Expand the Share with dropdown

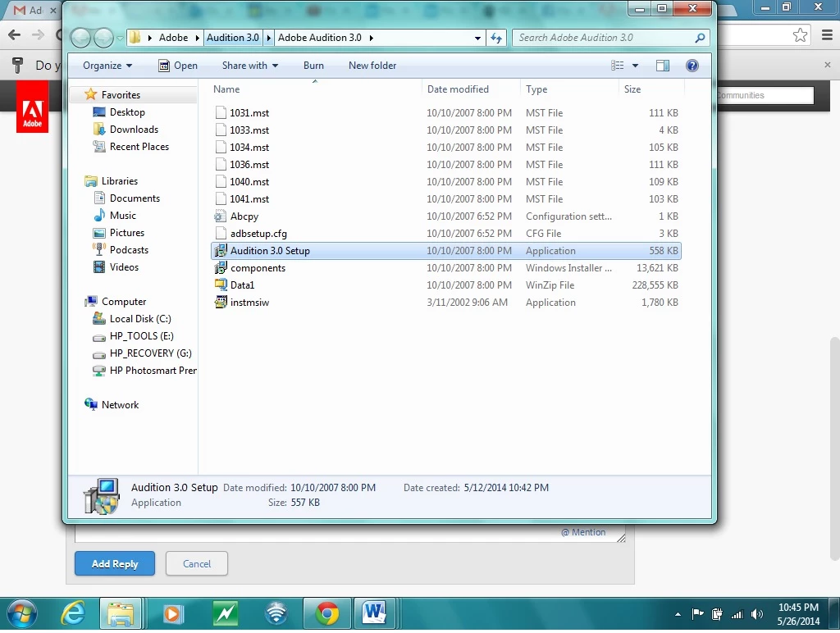(x=250, y=66)
